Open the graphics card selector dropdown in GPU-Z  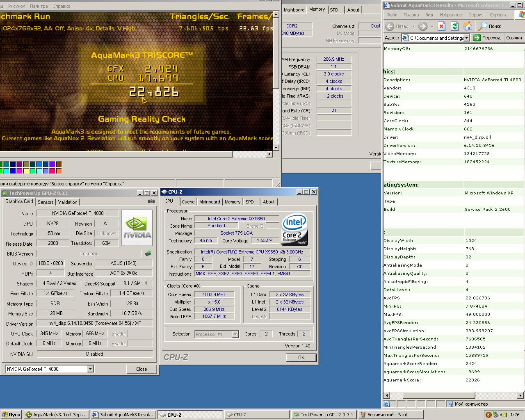point(90,369)
